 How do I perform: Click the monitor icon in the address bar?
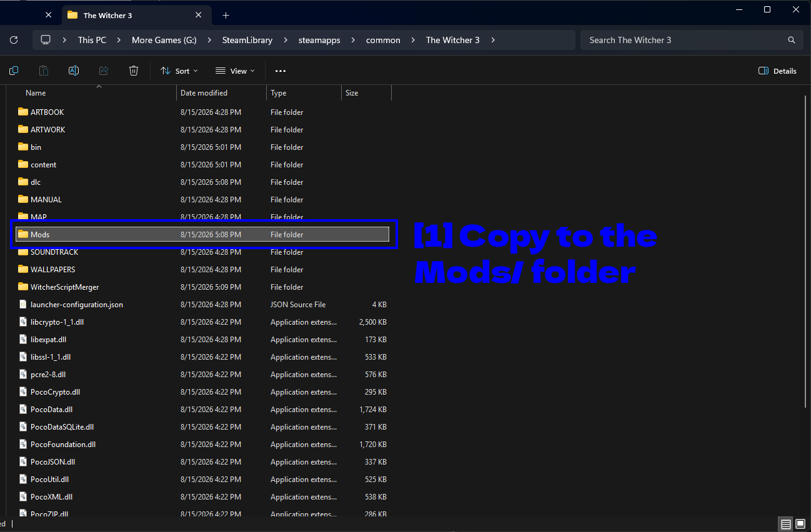(x=46, y=40)
